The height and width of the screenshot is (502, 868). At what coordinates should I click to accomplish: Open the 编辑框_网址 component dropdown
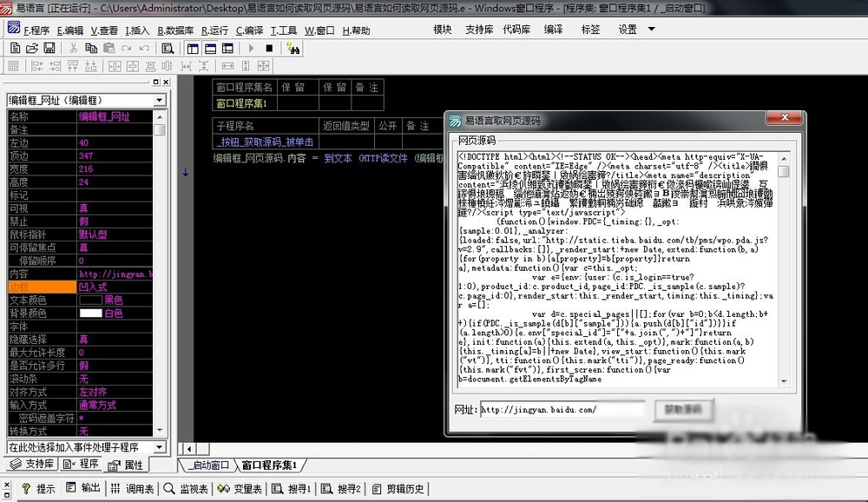click(159, 101)
